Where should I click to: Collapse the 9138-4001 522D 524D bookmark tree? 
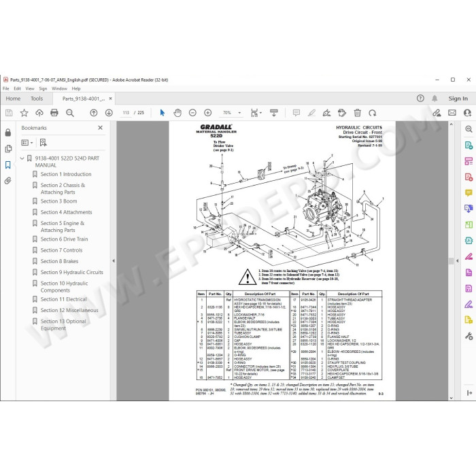pos(22,158)
